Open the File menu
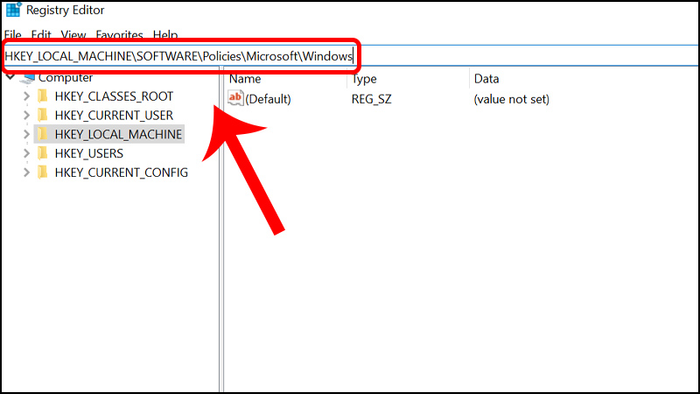 click(x=13, y=35)
